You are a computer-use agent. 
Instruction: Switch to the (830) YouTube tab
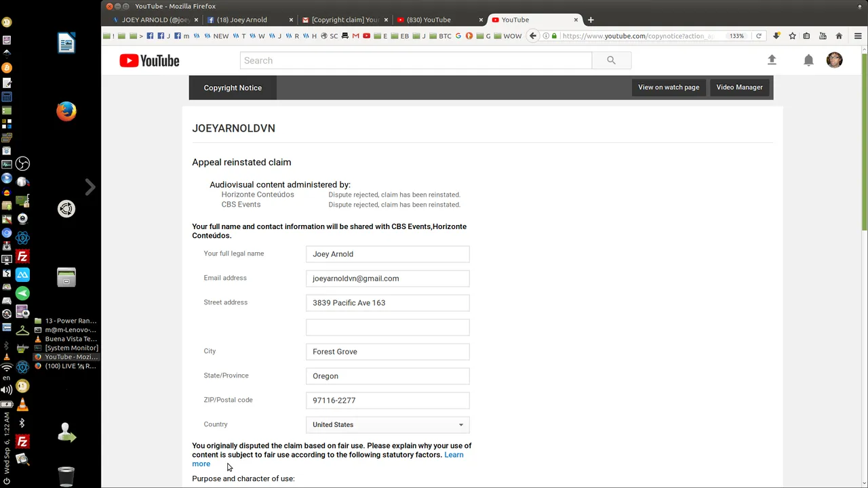point(439,20)
